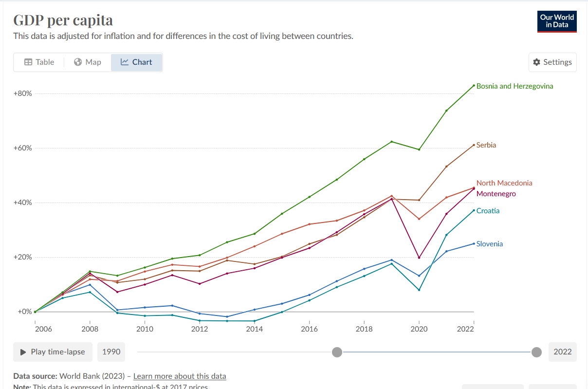Select the Bosnia and Herzegovina line label
The image size is (588, 389).
coord(514,86)
